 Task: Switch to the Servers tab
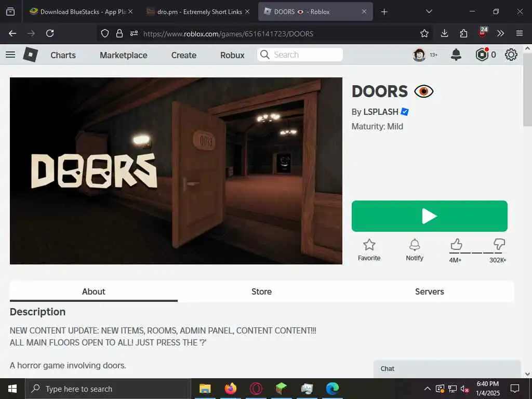click(430, 291)
